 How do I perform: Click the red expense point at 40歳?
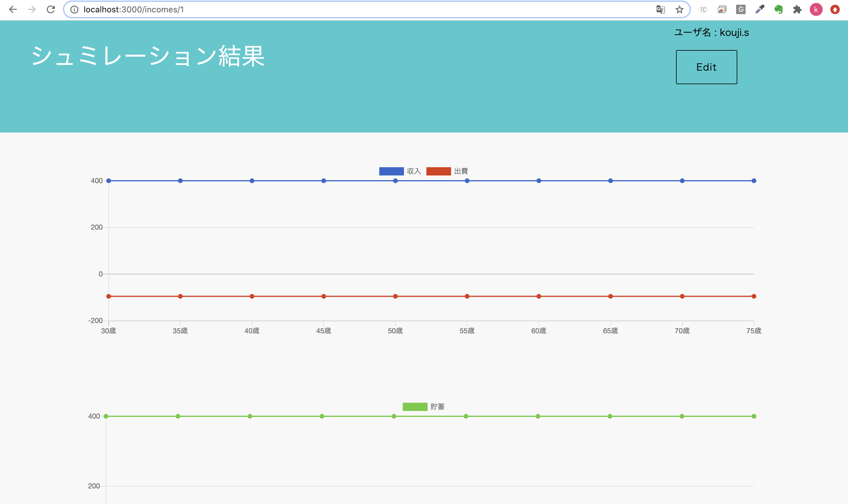click(252, 296)
